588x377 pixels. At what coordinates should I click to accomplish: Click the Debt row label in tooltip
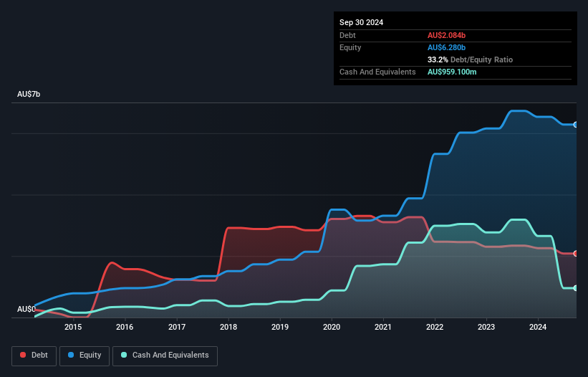tap(347, 35)
